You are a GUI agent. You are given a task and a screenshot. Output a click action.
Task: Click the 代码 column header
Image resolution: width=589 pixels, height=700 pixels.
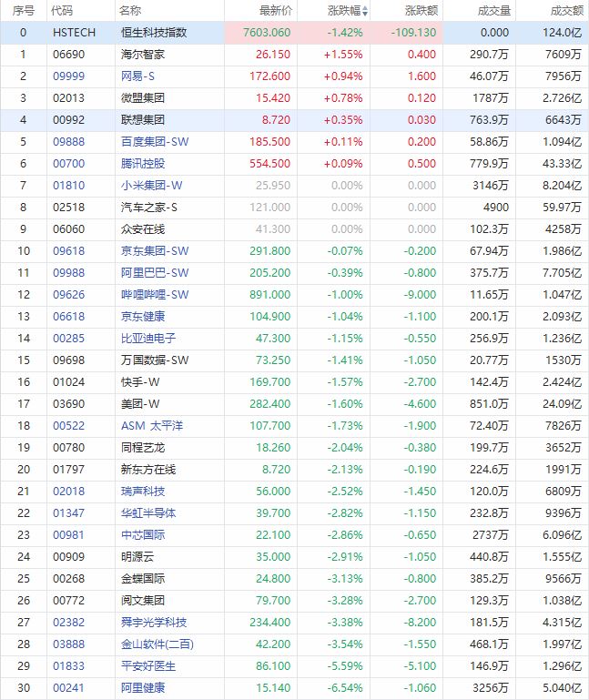(x=62, y=11)
